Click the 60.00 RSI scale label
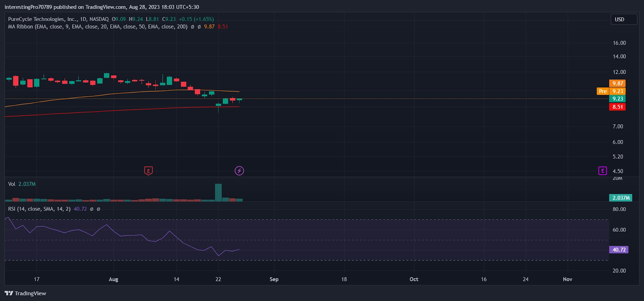Screen dimensions: 644x301 point(619,230)
